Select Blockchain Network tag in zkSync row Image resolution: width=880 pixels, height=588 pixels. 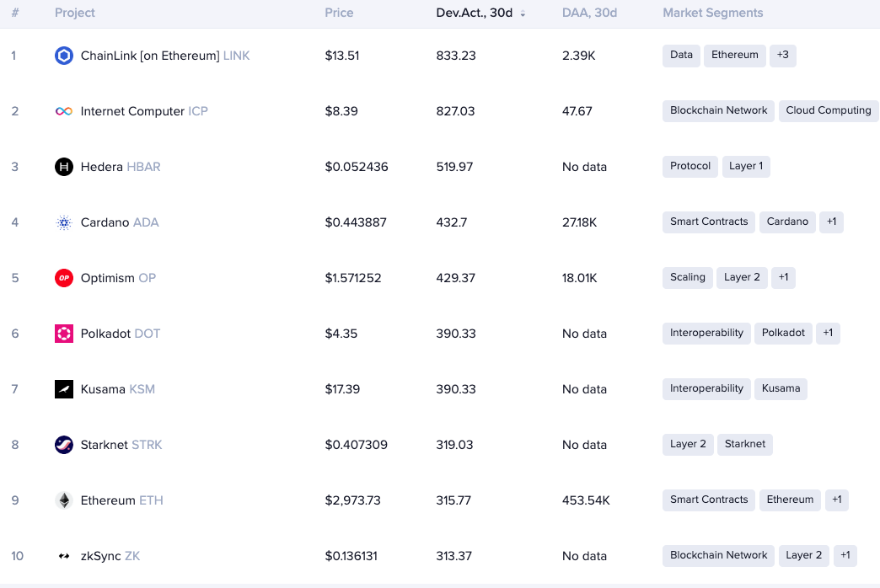718,555
